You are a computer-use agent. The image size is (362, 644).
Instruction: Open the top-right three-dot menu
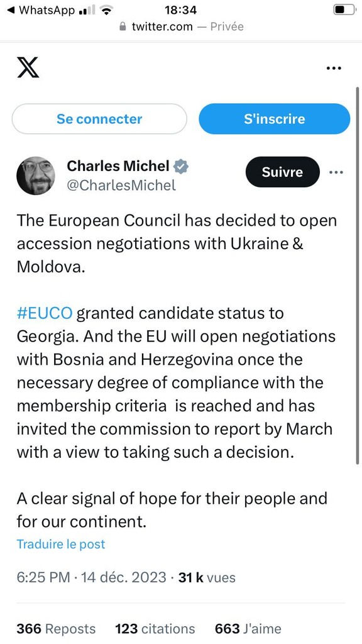pos(334,68)
